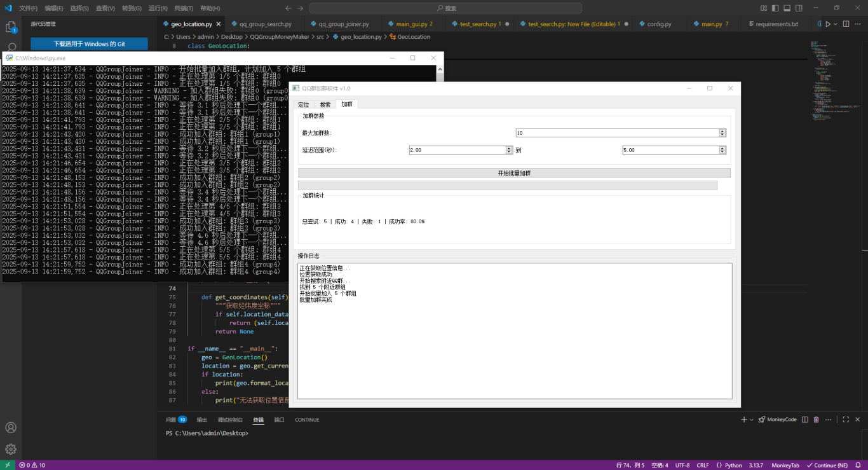
Task: Increase the 最大加群数 spinner value
Action: point(722,131)
